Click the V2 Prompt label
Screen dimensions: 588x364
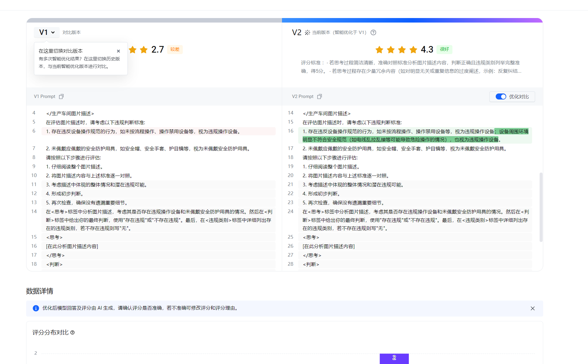(x=302, y=96)
